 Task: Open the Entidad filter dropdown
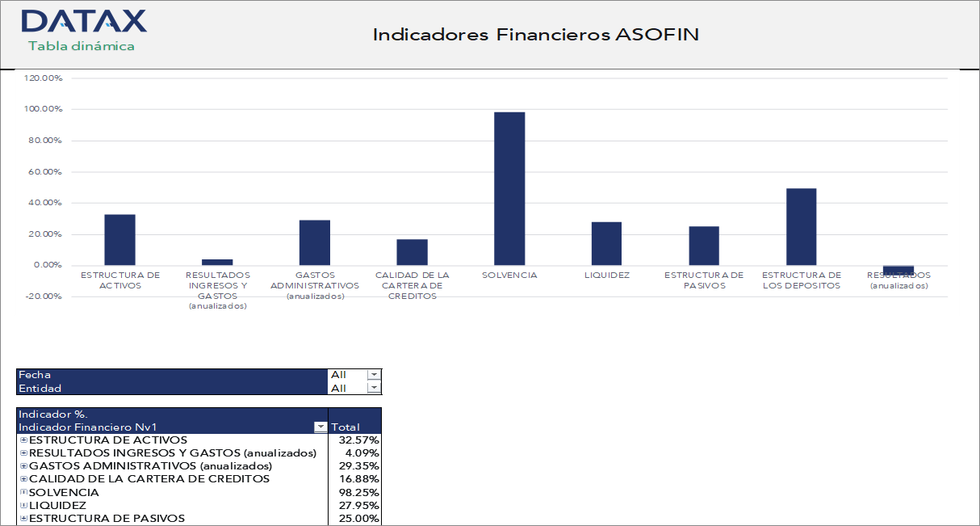(373, 387)
